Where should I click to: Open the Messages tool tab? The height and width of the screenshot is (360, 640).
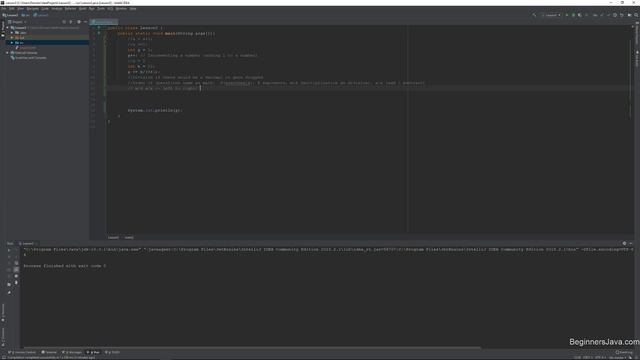point(72,352)
